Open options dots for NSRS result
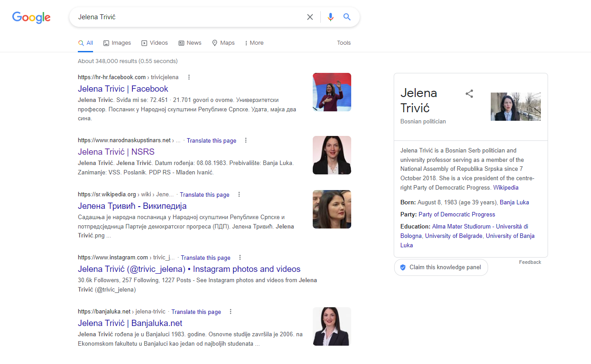 (246, 140)
